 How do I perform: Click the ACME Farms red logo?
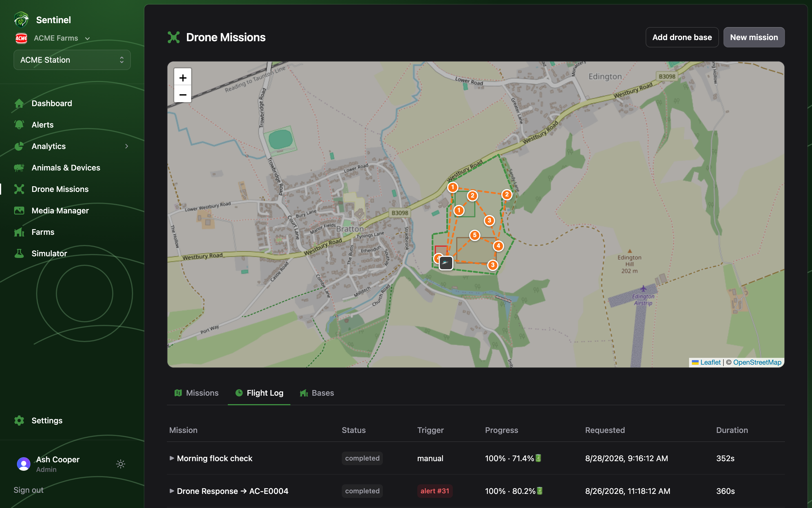[21, 38]
